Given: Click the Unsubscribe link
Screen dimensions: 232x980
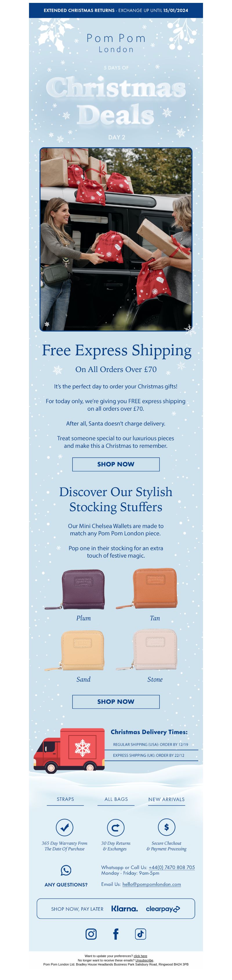Looking at the screenshot, I should click(x=144, y=960).
